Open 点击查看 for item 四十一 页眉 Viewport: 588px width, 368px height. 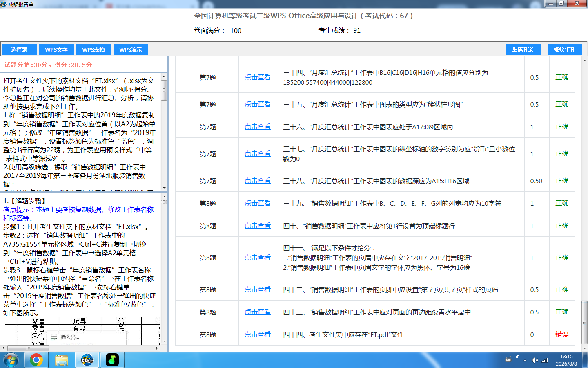pyautogui.click(x=258, y=258)
